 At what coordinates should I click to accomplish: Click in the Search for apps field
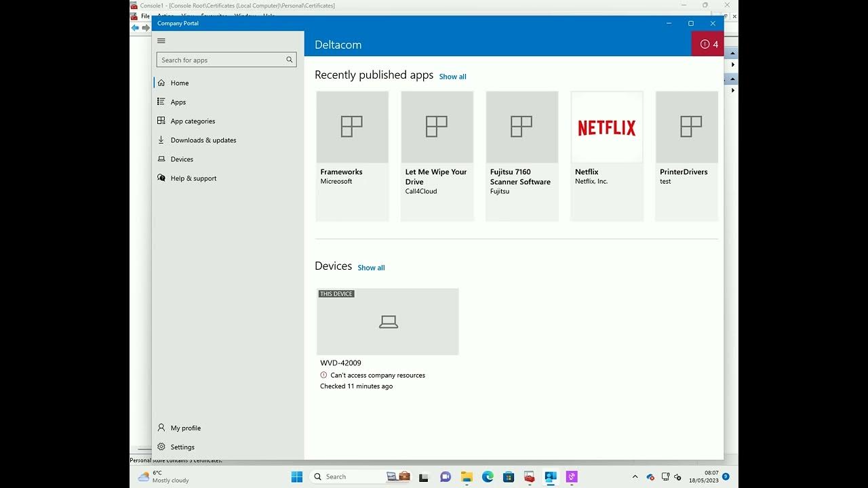tap(226, 60)
